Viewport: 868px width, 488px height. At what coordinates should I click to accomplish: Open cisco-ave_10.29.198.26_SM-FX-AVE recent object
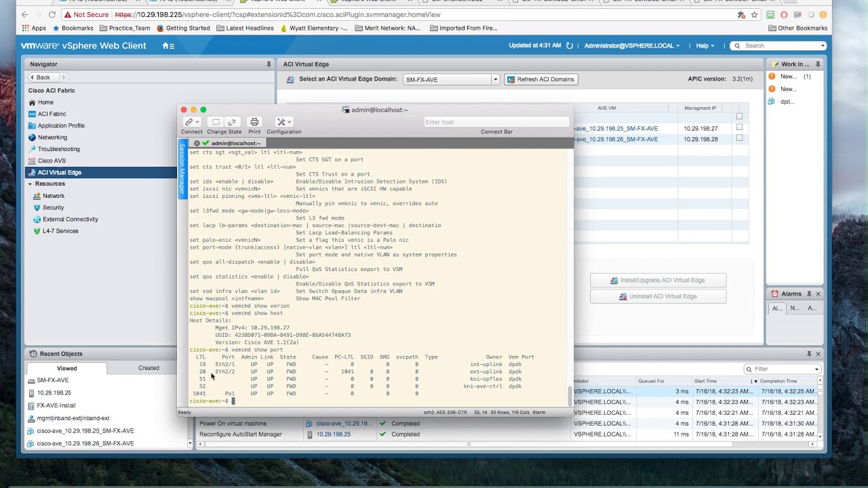tap(85, 443)
